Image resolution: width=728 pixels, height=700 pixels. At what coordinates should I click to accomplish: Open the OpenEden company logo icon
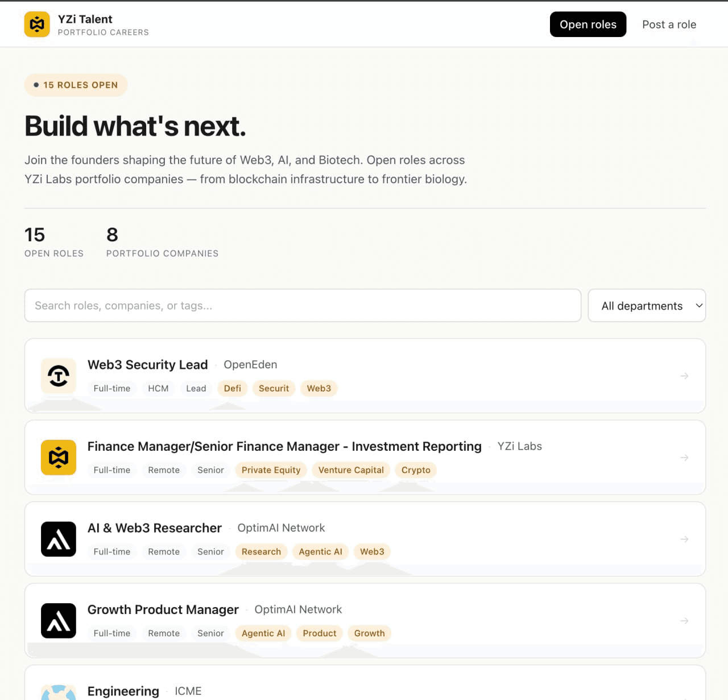pyautogui.click(x=59, y=376)
